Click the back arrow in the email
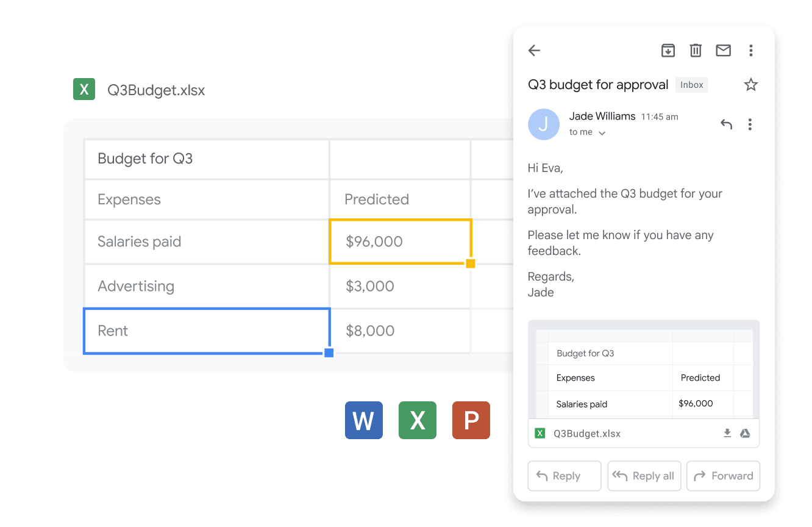The height and width of the screenshot is (527, 812). coord(535,51)
